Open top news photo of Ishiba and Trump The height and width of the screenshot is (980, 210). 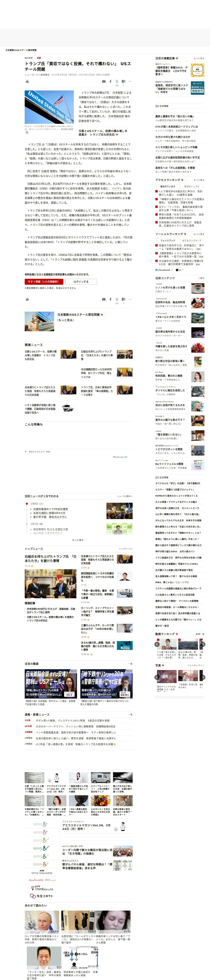[x=50, y=584]
